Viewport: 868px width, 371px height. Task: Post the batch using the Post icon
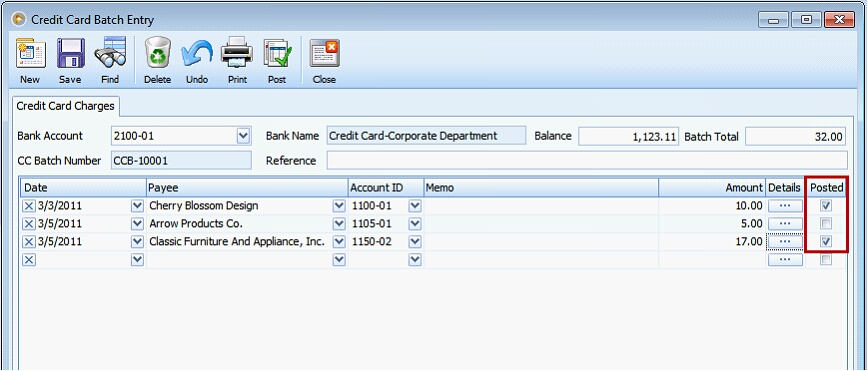coord(277,53)
